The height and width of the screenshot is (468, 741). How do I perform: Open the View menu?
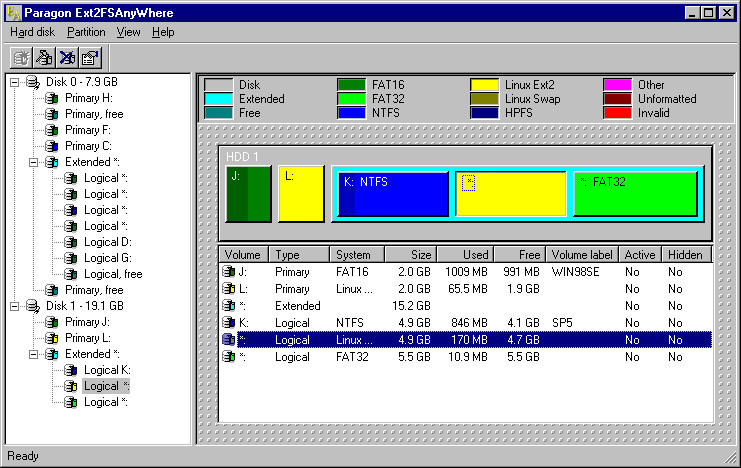[128, 32]
